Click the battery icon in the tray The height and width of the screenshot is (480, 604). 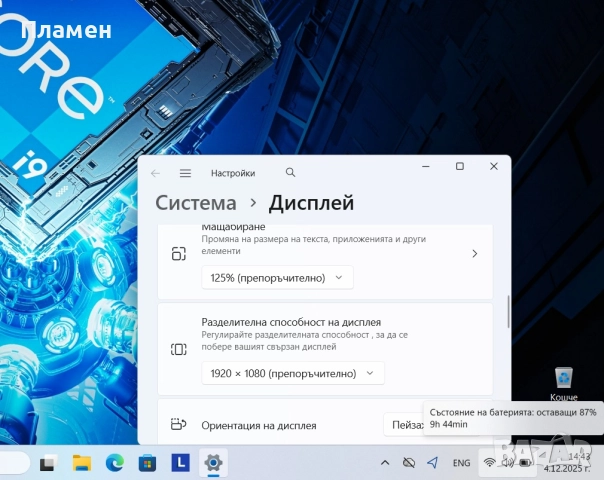tap(525, 462)
